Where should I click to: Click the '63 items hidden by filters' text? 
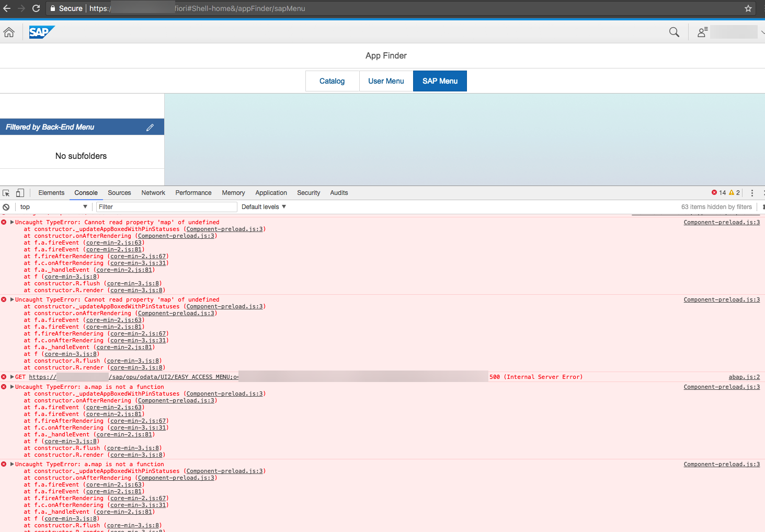[716, 207]
